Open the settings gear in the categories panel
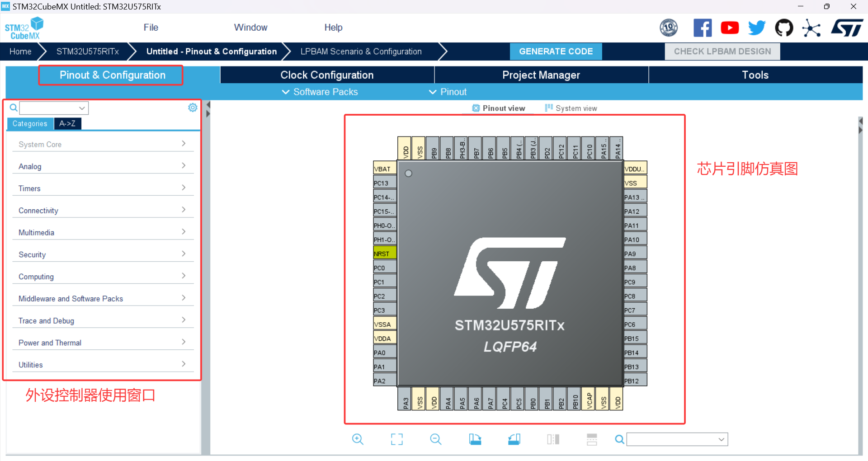Image resolution: width=868 pixels, height=461 pixels. point(193,108)
